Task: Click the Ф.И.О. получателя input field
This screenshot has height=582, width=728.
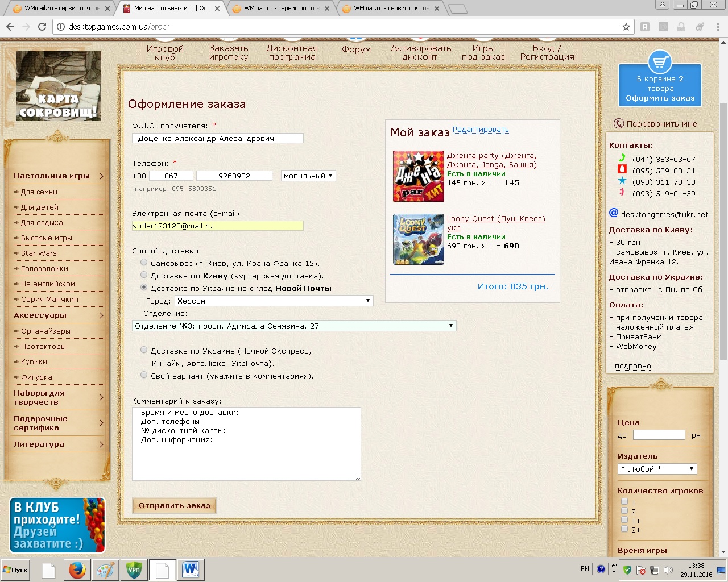Action: click(218, 138)
